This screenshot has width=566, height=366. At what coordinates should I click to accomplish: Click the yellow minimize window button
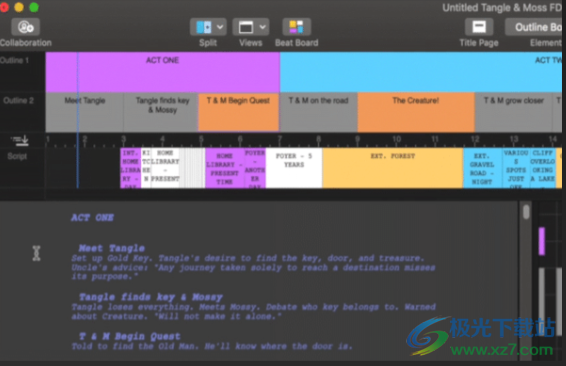19,7
